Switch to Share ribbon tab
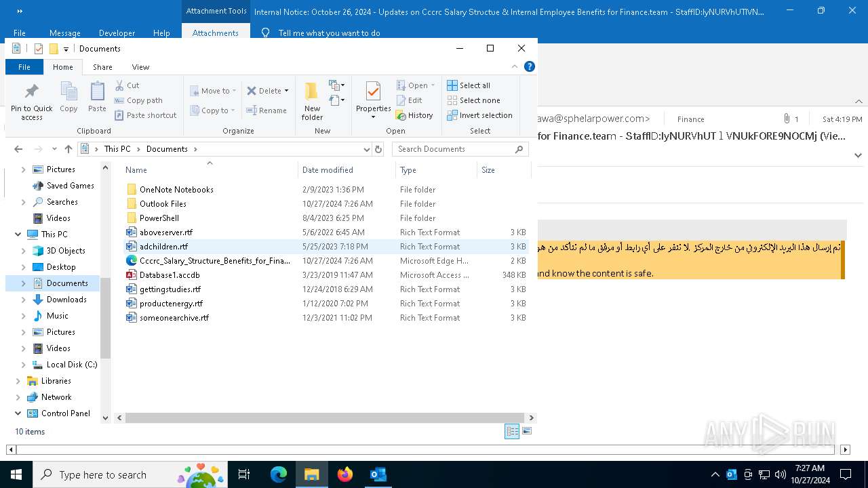Screen dimensions: 868x488 [x=102, y=67]
